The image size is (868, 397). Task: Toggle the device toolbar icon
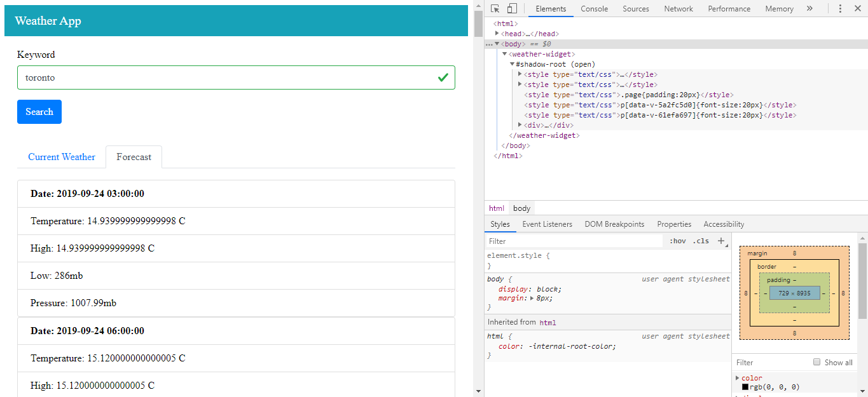[512, 8]
